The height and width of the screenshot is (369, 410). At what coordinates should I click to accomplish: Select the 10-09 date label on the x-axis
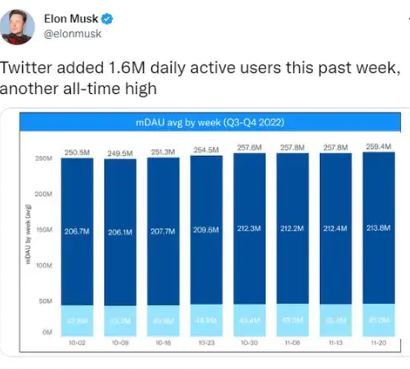click(120, 342)
